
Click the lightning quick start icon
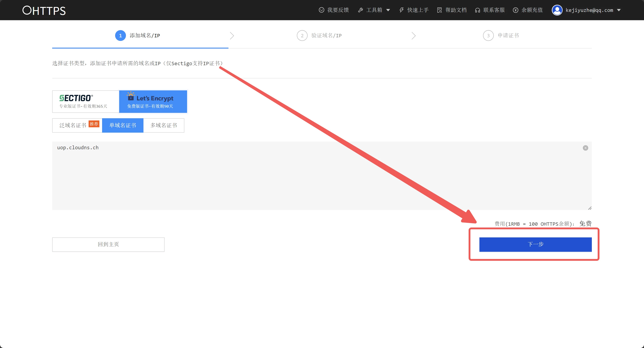402,10
